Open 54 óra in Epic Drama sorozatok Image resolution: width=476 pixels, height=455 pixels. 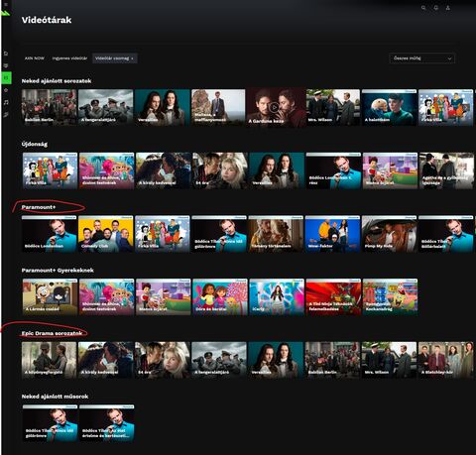163,360
